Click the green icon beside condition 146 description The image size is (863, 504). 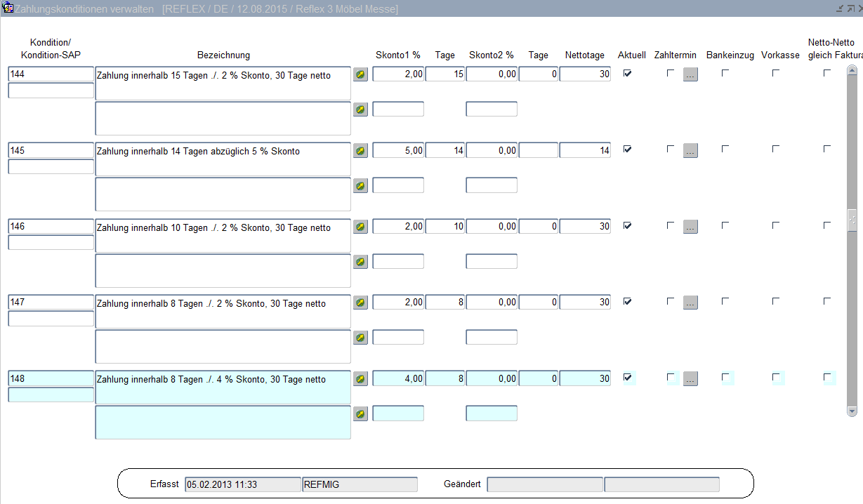point(360,227)
